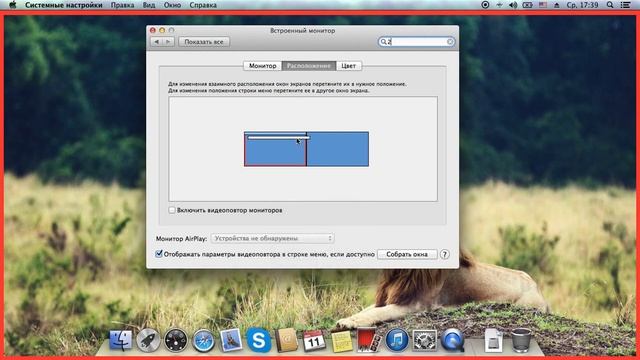Viewport: 640px width, 360px height.
Task: Open the Окно menu
Action: 172,5
